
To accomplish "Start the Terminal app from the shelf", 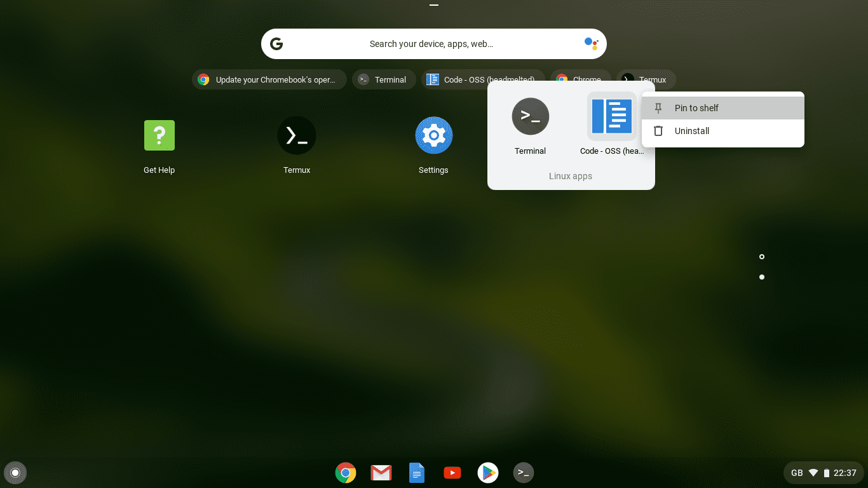I will (x=523, y=473).
